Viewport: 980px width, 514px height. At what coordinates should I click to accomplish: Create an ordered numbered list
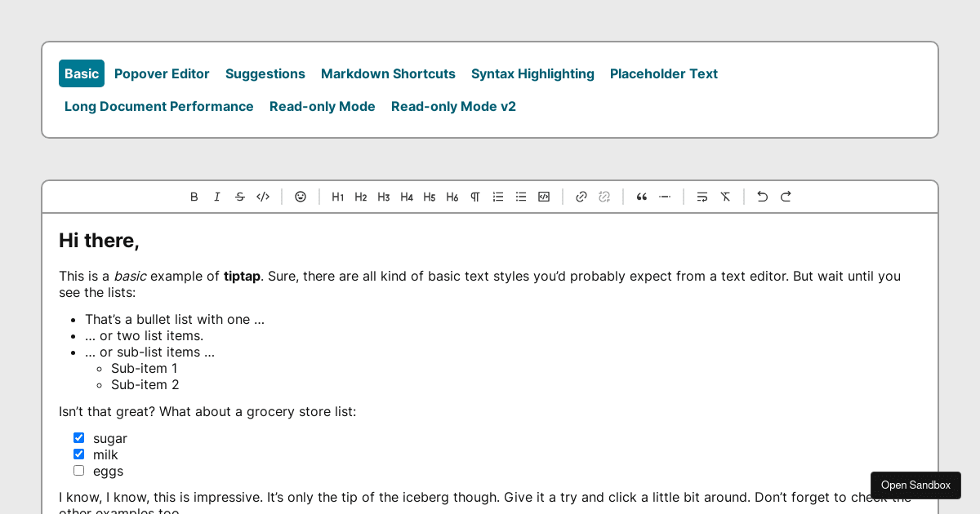pyautogui.click(x=498, y=197)
